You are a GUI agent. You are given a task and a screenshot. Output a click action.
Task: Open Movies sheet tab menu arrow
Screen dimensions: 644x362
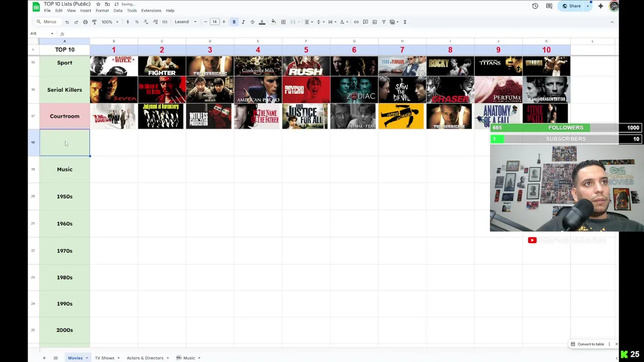pos(87,358)
